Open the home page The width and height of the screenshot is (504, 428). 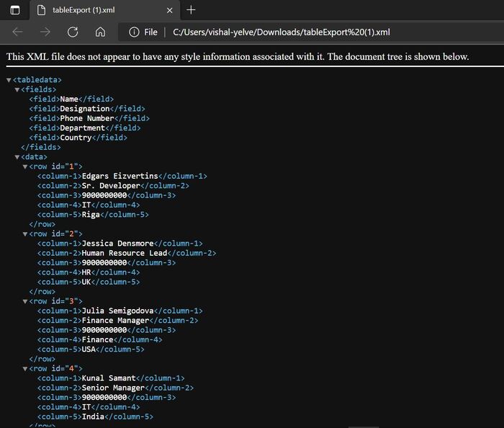pyautogui.click(x=100, y=32)
